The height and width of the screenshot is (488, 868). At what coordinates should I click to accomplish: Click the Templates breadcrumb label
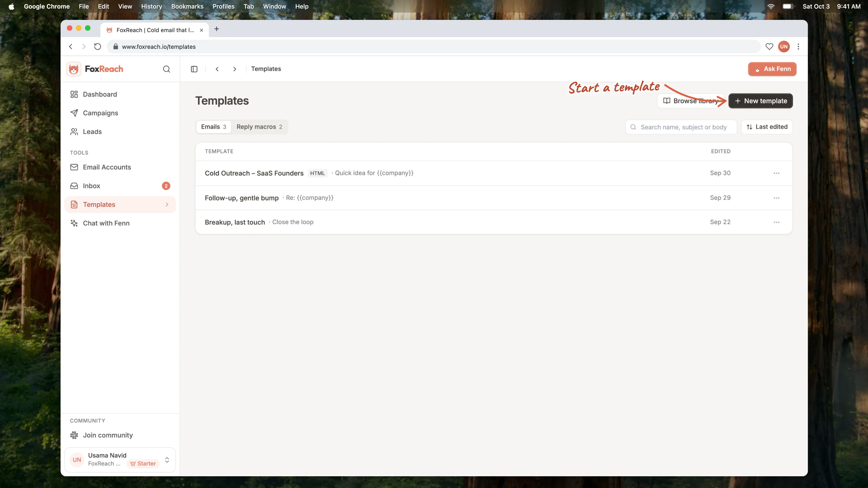[266, 69]
